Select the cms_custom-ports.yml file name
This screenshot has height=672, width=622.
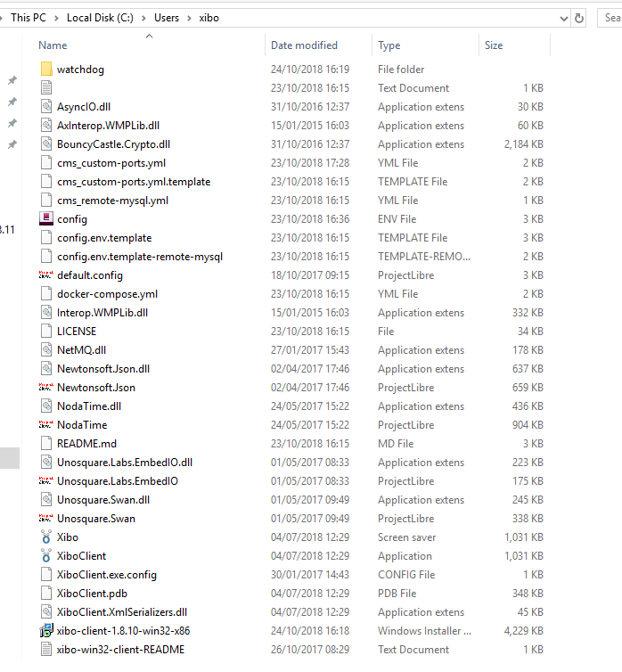pyautogui.click(x=111, y=163)
